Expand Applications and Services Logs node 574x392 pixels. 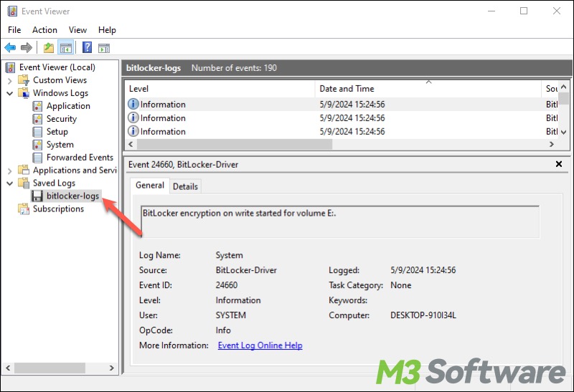pyautogui.click(x=10, y=171)
